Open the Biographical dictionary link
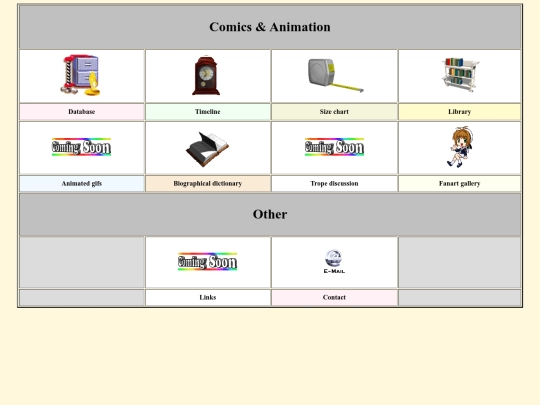The width and height of the screenshot is (540, 405). (208, 184)
